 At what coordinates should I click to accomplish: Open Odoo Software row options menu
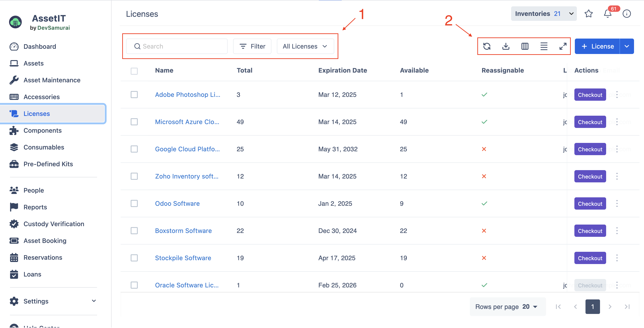[x=617, y=203]
